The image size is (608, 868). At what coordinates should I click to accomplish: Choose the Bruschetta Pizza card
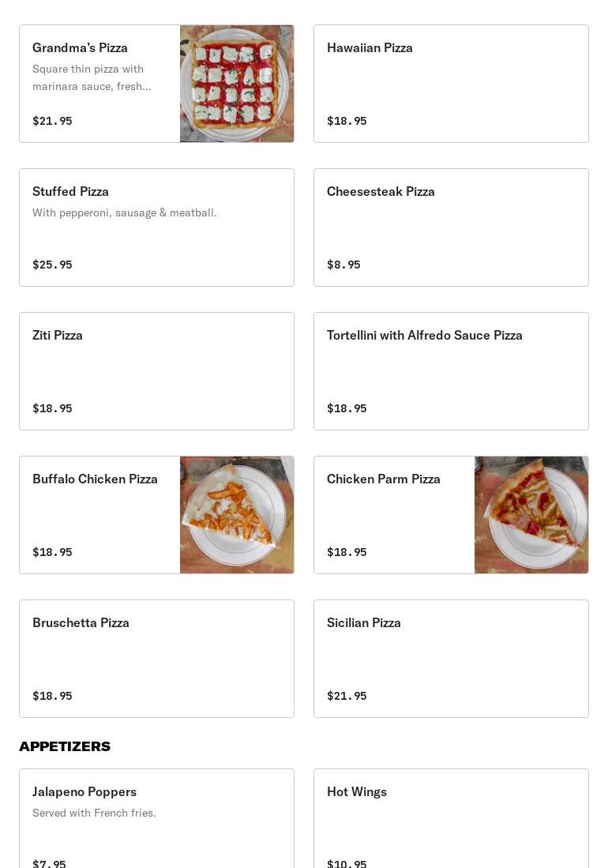tap(156, 659)
